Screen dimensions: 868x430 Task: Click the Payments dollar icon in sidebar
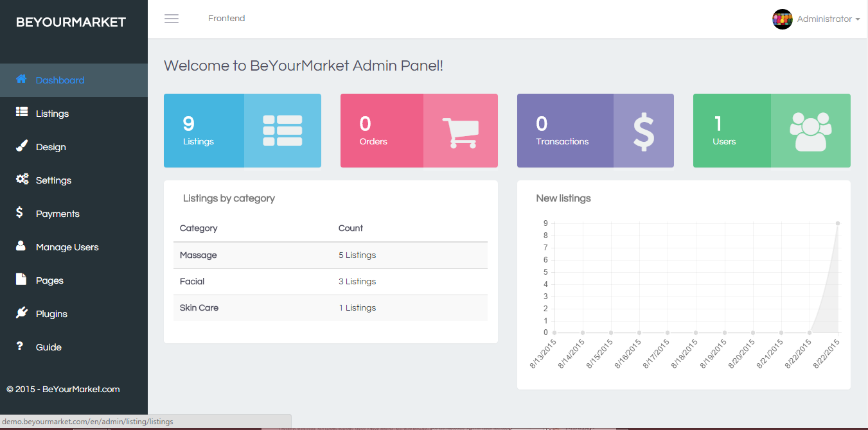19,212
